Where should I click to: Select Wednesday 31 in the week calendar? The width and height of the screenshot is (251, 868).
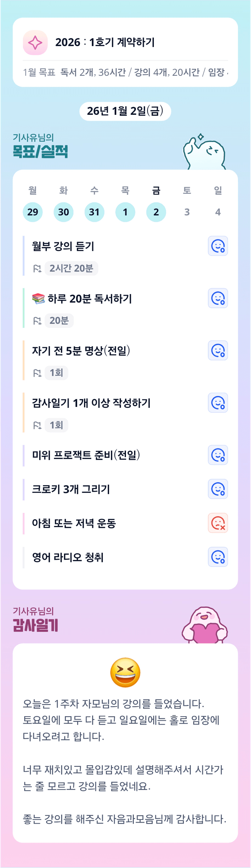click(94, 212)
